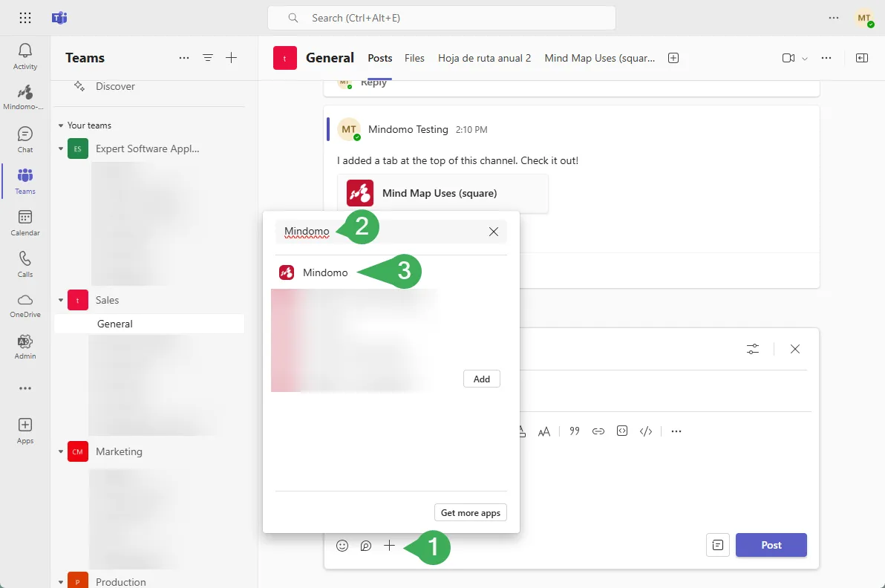Open Activity in the sidebar
The width and height of the screenshot is (885, 588).
point(25,56)
